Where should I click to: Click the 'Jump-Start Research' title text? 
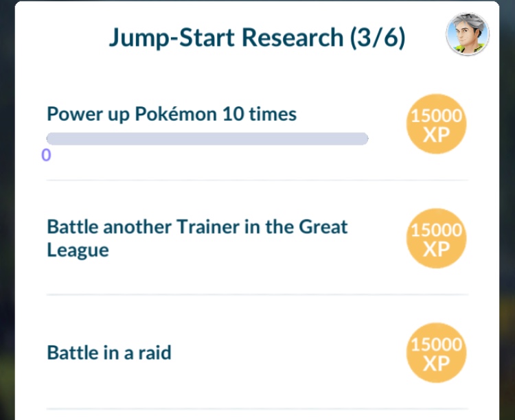(227, 38)
